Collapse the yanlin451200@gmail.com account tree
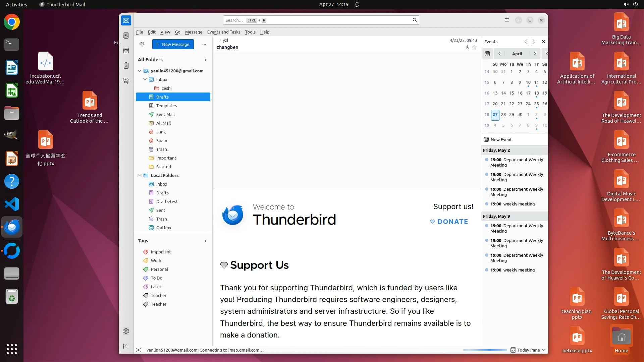 [140, 71]
